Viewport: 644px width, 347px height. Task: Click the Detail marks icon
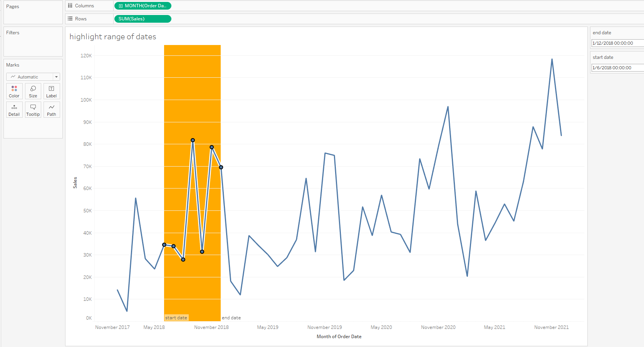[x=14, y=110]
